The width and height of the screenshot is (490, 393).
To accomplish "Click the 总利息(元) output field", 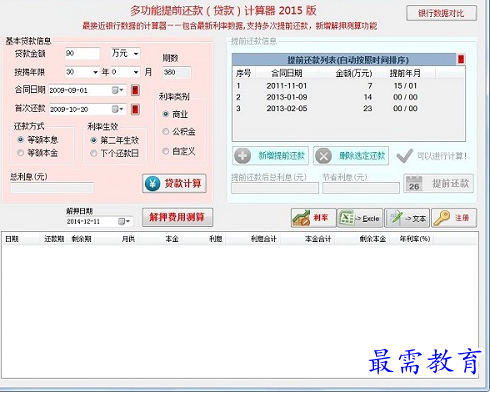I will [x=52, y=188].
